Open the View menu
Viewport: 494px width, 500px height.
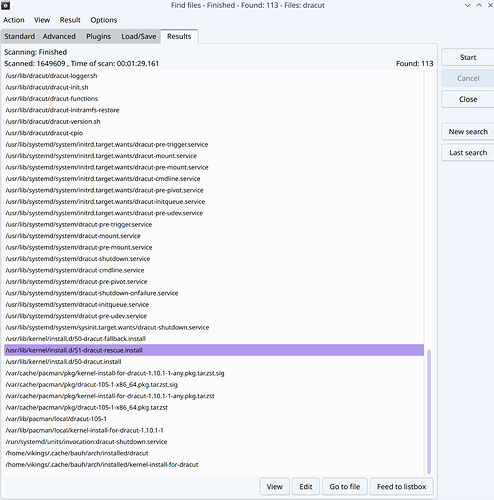point(42,20)
